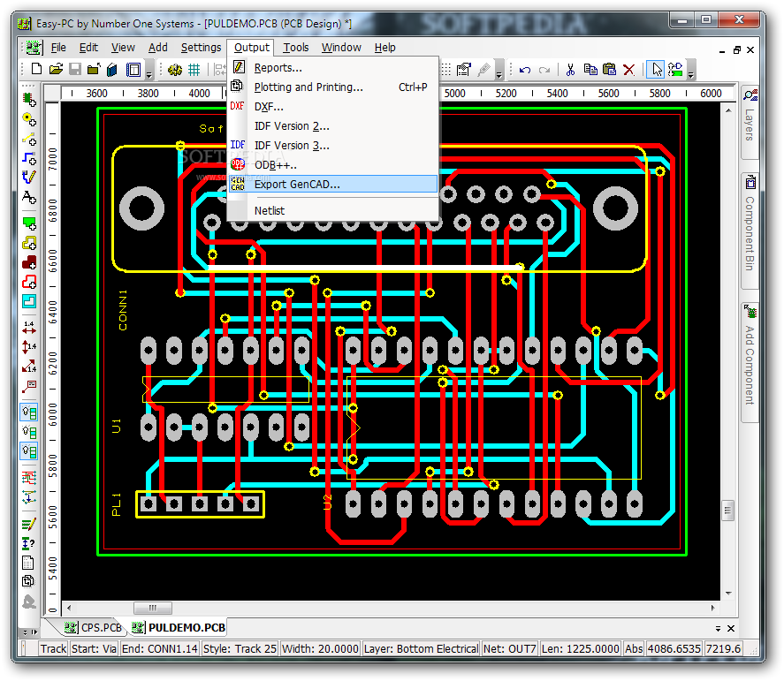Click the yellow outline shape add icon
Image resolution: width=784 pixels, height=681 pixels.
pos(29,243)
